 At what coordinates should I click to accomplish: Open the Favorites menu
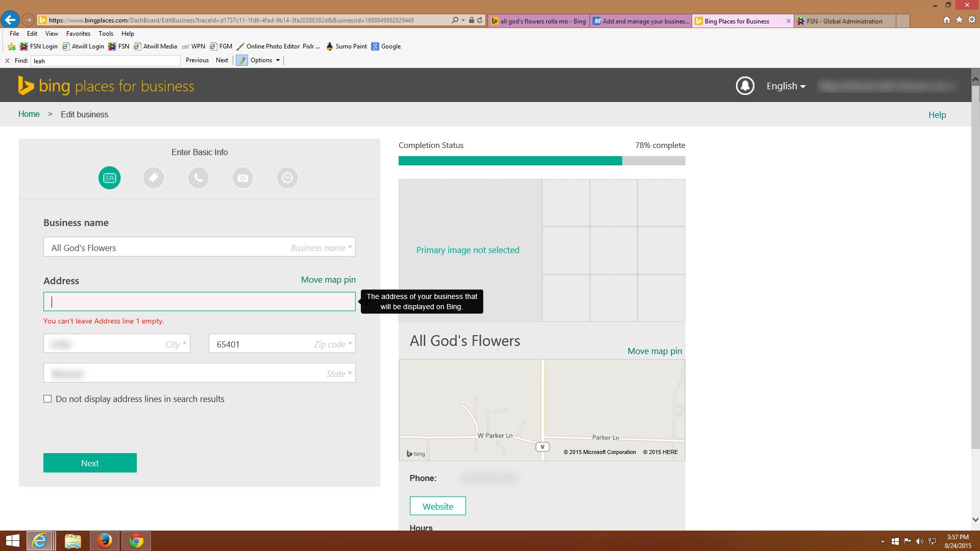pos(78,34)
